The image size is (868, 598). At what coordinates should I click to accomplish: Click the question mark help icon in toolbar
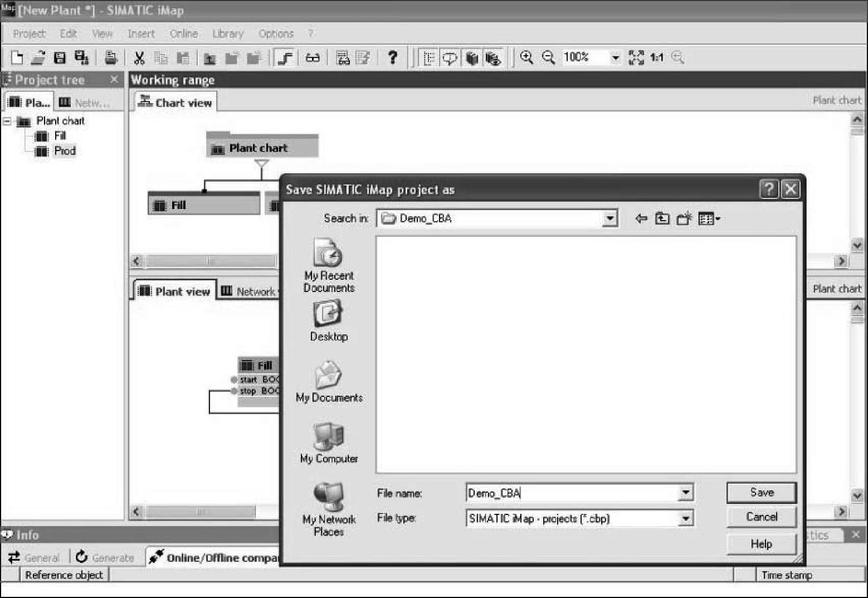(x=393, y=57)
